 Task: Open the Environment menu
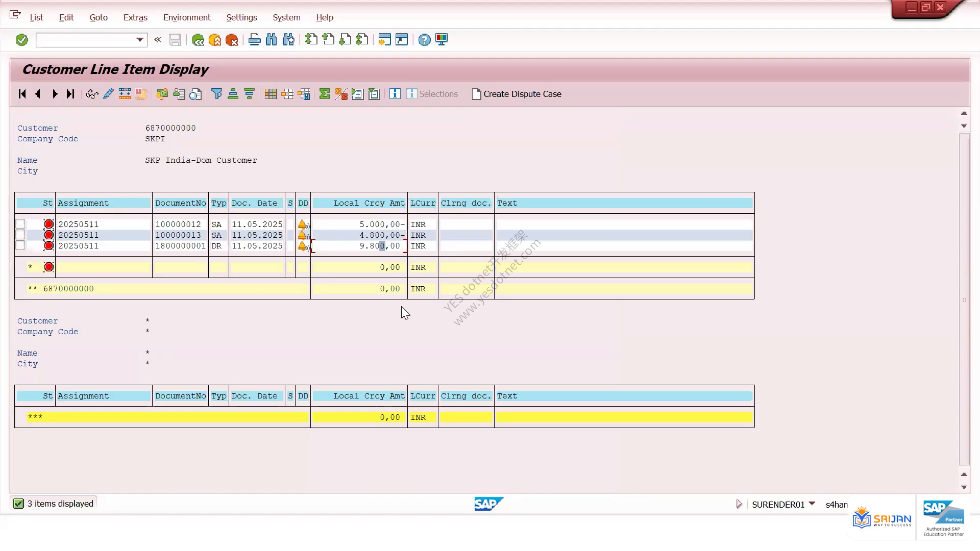[x=187, y=17]
